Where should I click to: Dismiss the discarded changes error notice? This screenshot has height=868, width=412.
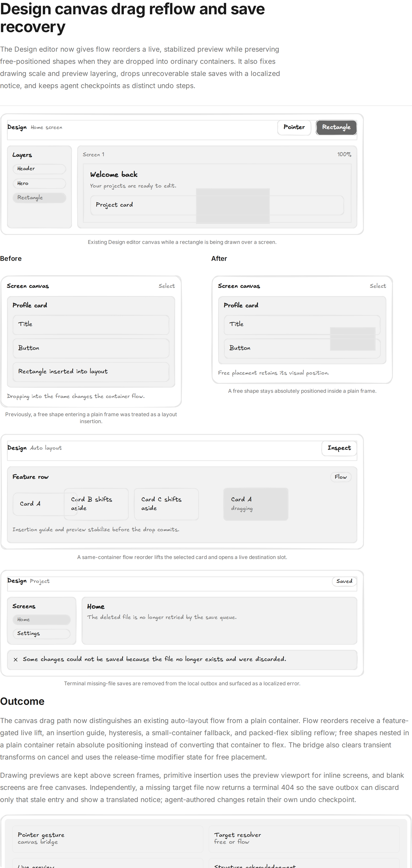[15, 660]
